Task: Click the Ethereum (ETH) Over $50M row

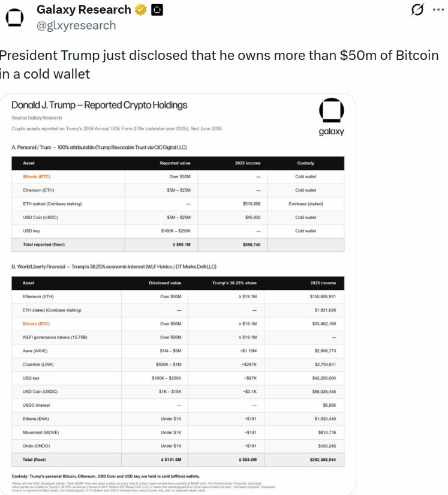Action: 178,297
